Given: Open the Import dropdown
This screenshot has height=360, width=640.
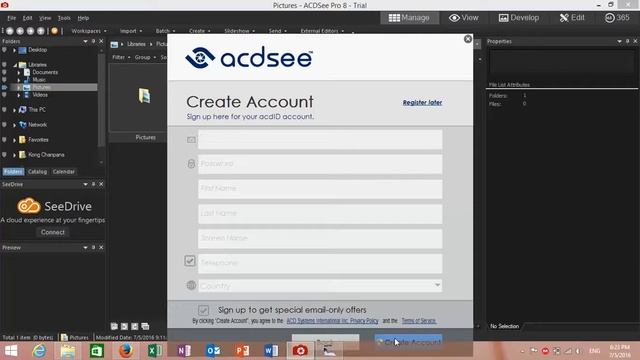Looking at the screenshot, I should (131, 31).
